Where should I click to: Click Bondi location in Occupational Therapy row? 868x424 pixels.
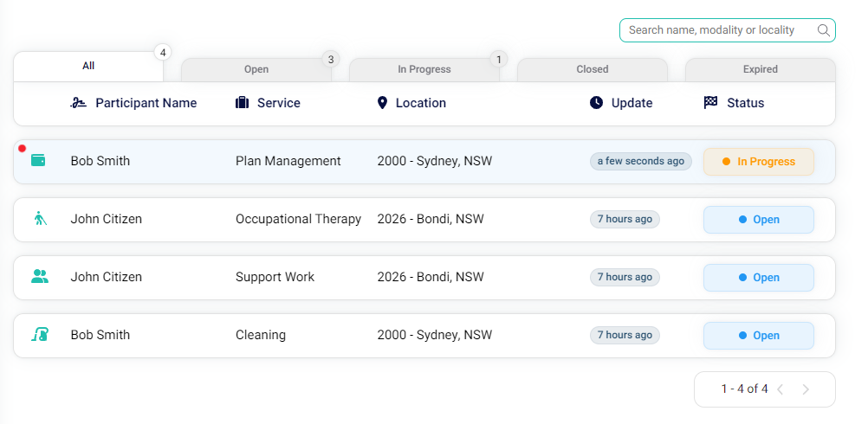pyautogui.click(x=431, y=219)
